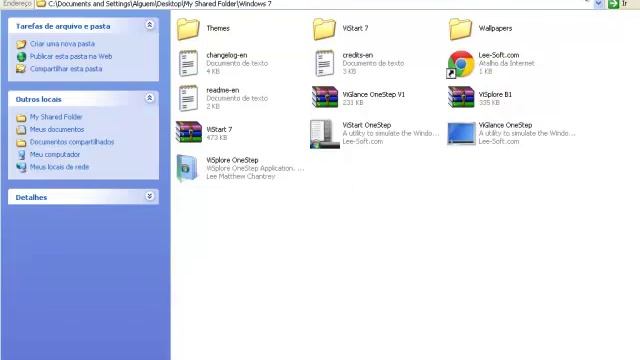This screenshot has width=640, height=360.
Task: Go to My Shared Folder link
Action: coord(56,117)
